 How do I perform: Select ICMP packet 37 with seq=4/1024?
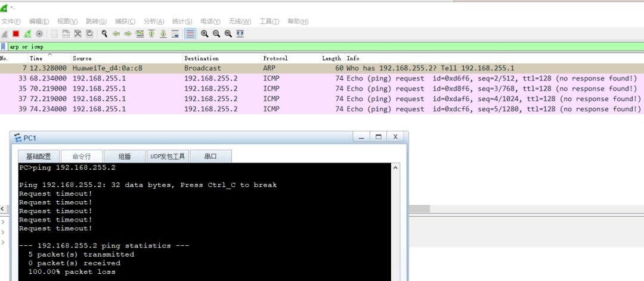[x=322, y=99]
